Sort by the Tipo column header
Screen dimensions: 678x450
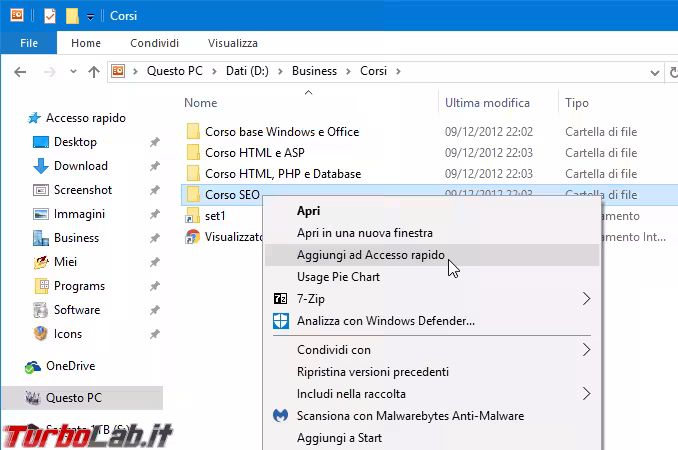click(577, 103)
